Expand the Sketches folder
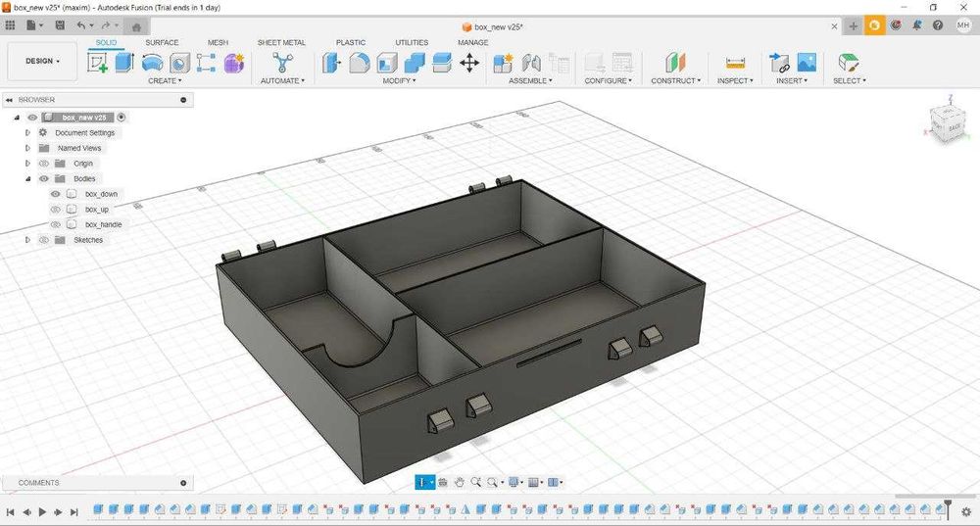 click(27, 240)
